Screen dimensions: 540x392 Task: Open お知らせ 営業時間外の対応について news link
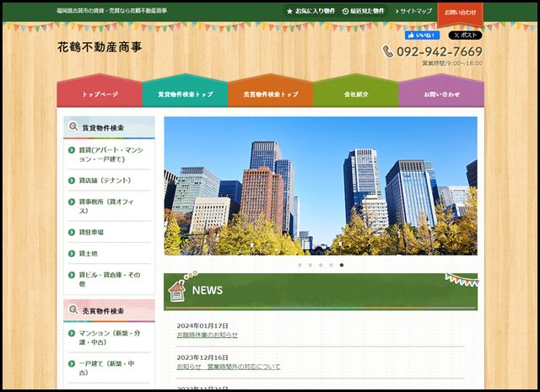click(229, 367)
